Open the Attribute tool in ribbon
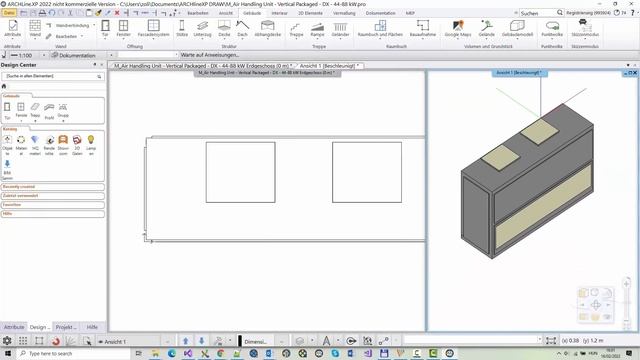This screenshot has height=360, width=640. (13, 29)
